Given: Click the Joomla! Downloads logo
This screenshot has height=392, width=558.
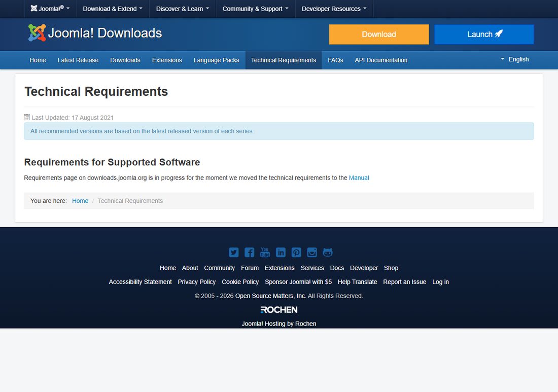Looking at the screenshot, I should (95, 33).
